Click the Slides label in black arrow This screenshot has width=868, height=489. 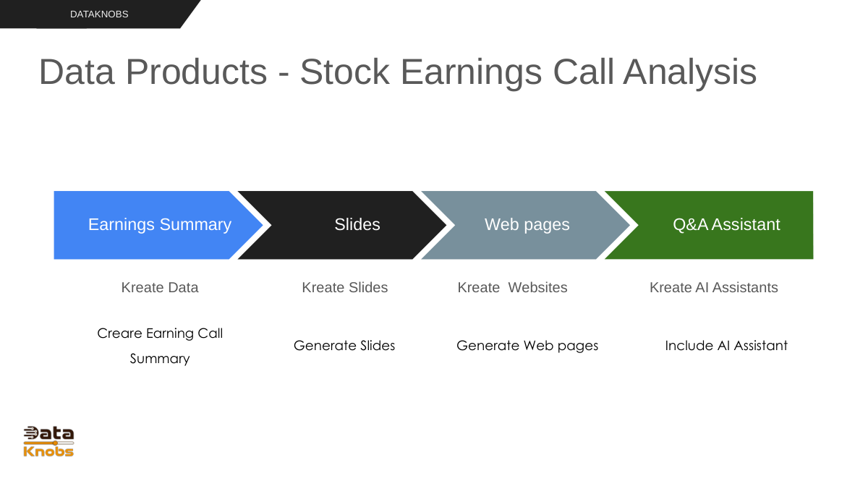357,225
